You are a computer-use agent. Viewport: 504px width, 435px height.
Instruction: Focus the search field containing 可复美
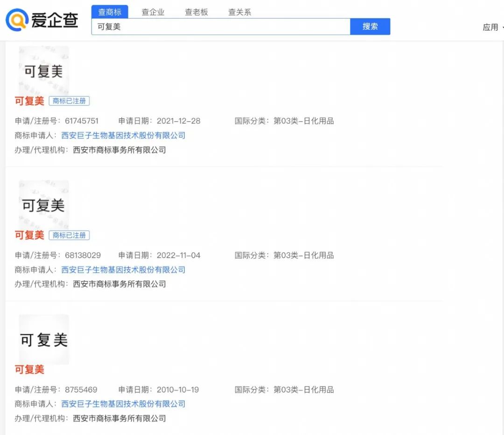click(x=221, y=27)
